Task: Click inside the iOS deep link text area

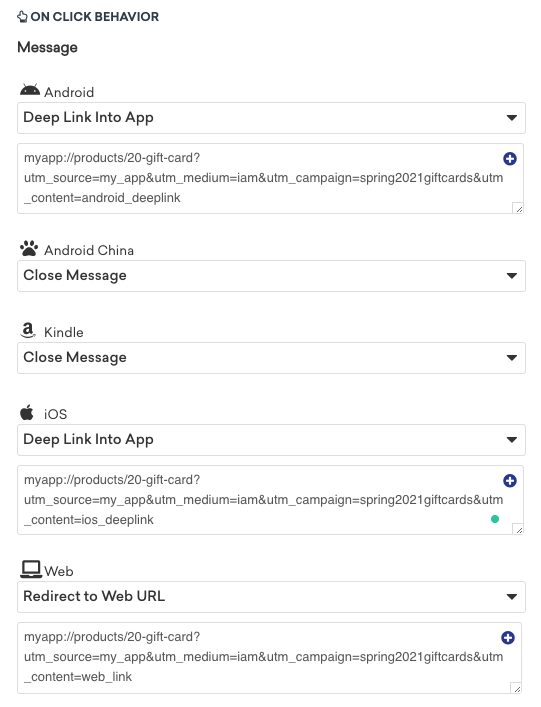Action: click(x=270, y=500)
